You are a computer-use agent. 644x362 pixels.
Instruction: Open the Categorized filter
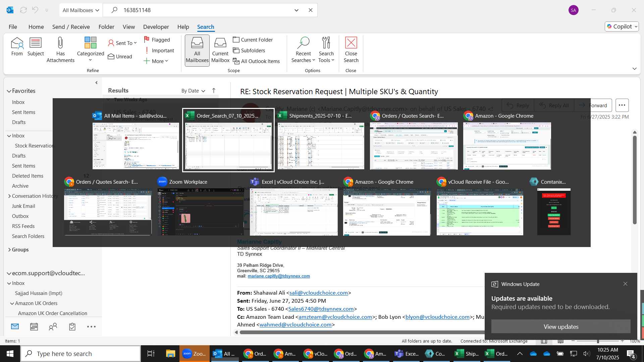(x=90, y=49)
